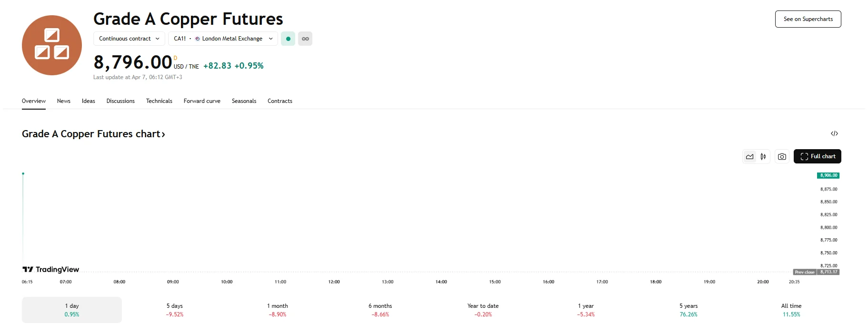The width and height of the screenshot is (868, 335).
Task: Open the CA1! London Metal Exchange dropdown
Action: [x=223, y=39]
